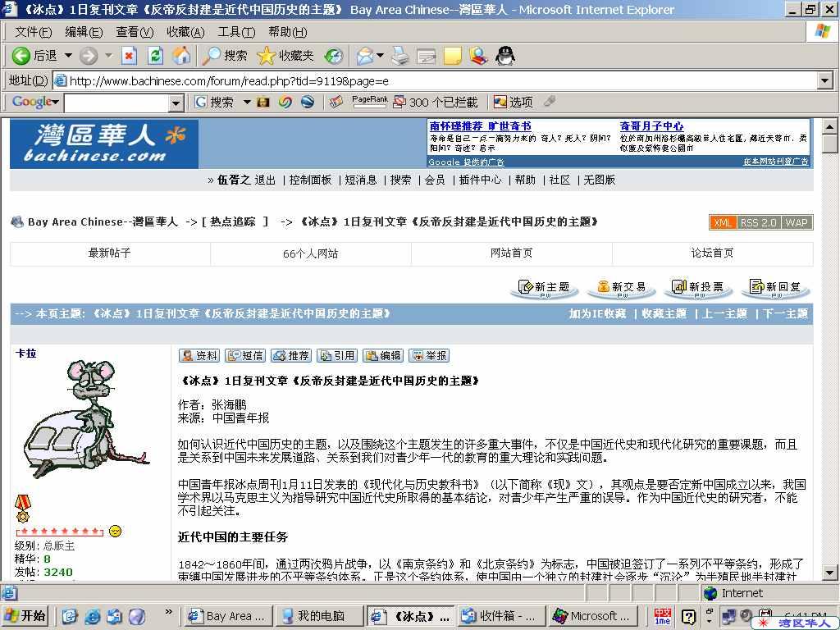
Task: Open the 编辑(E) menu
Action: pyautogui.click(x=84, y=32)
